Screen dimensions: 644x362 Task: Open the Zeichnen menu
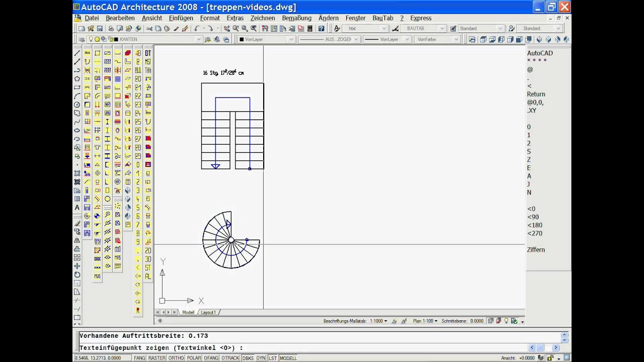click(x=263, y=18)
